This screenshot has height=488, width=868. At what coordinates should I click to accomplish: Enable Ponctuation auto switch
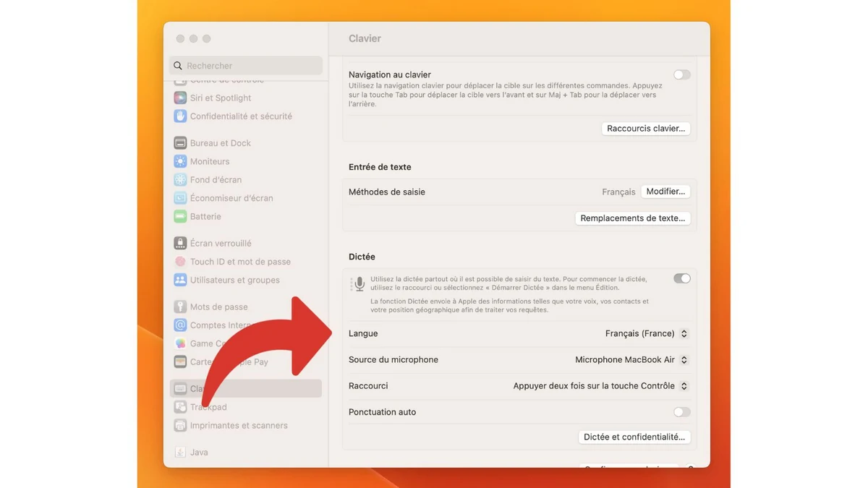click(x=682, y=412)
